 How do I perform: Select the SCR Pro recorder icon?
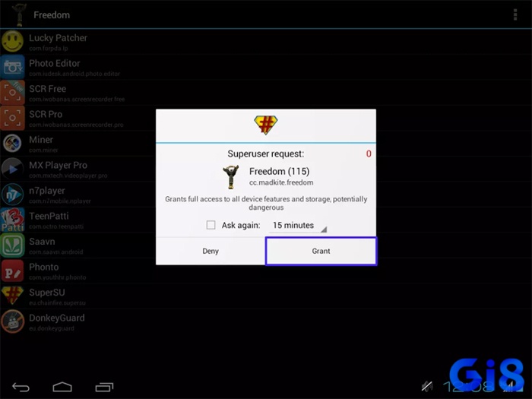(13, 118)
